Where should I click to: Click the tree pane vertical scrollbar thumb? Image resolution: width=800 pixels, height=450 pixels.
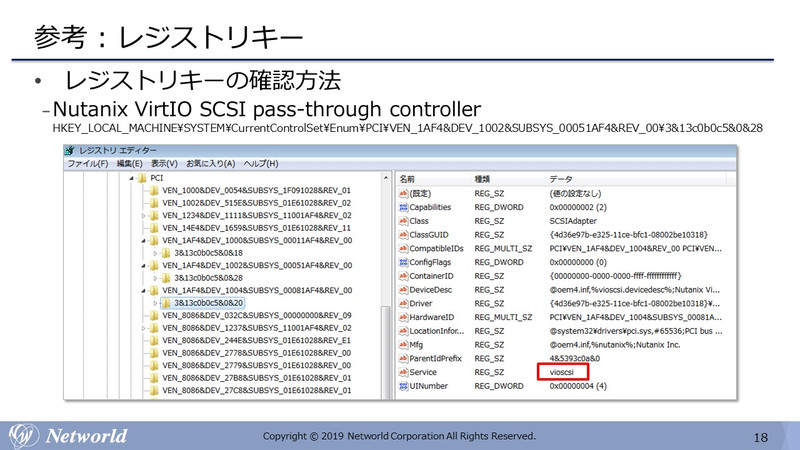pyautogui.click(x=386, y=352)
